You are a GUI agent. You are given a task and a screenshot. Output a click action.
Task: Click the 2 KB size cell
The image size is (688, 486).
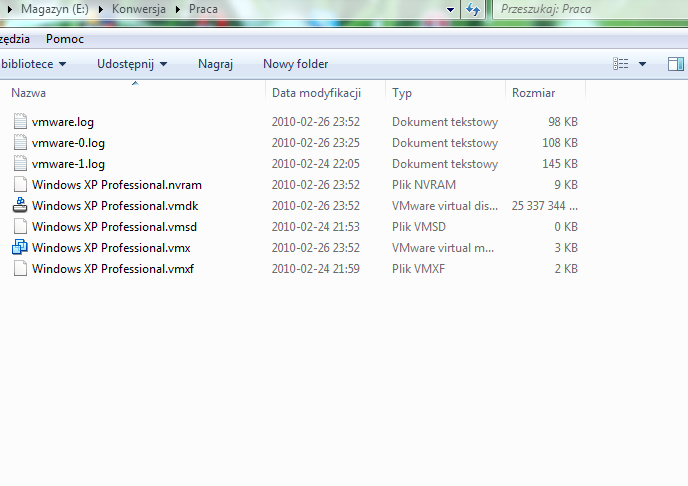coord(566,269)
